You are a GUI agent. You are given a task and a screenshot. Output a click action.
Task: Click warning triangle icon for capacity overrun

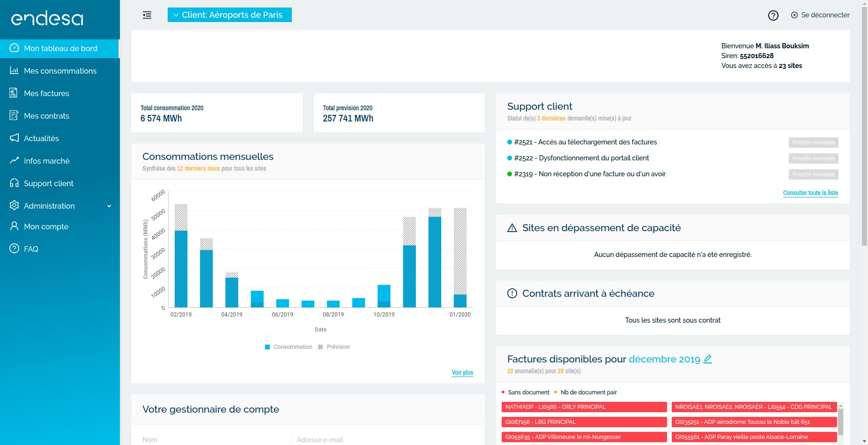tap(512, 228)
